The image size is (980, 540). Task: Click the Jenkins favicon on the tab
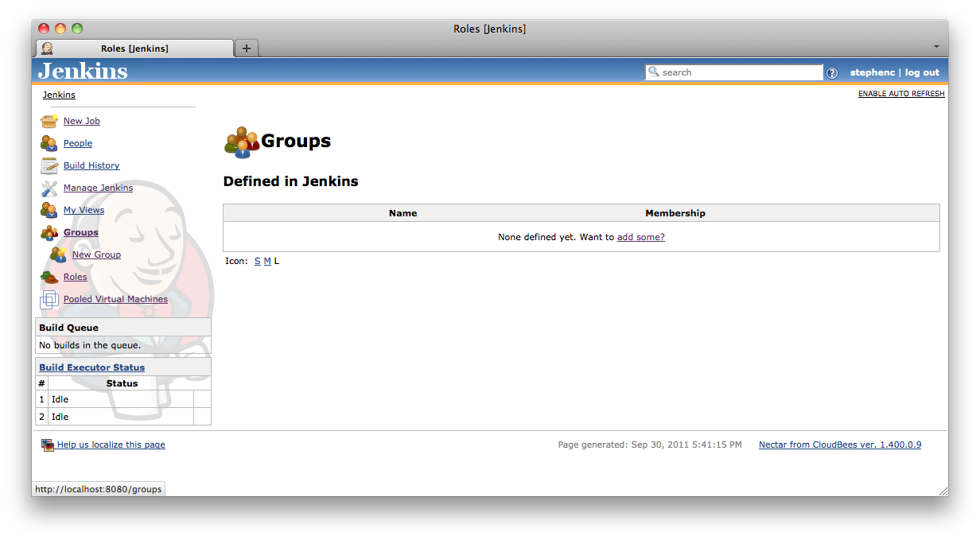click(x=47, y=49)
